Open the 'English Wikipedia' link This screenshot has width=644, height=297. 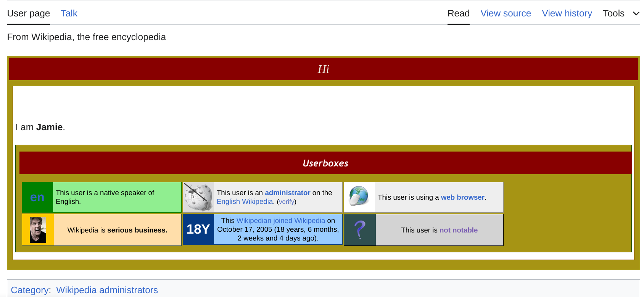point(245,202)
